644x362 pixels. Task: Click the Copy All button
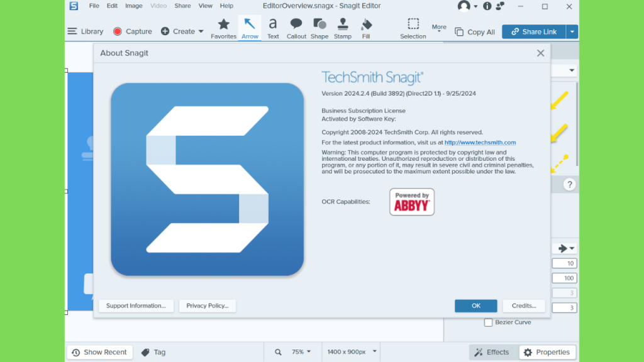[475, 32]
